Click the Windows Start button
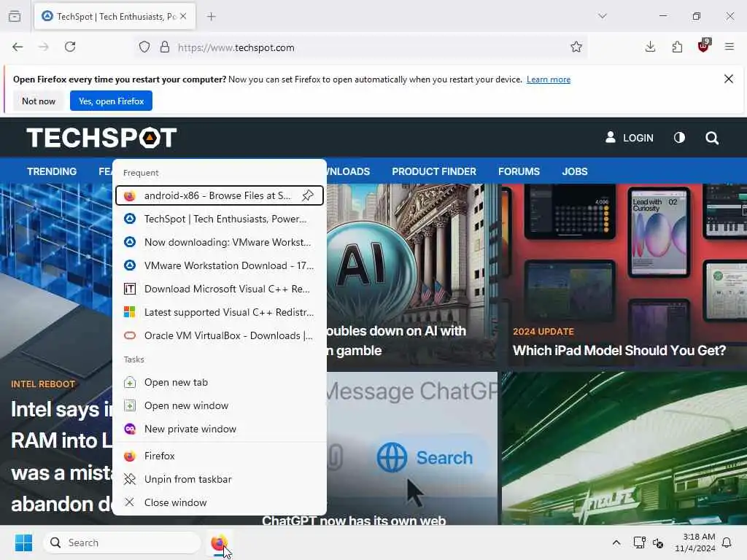 23,542
